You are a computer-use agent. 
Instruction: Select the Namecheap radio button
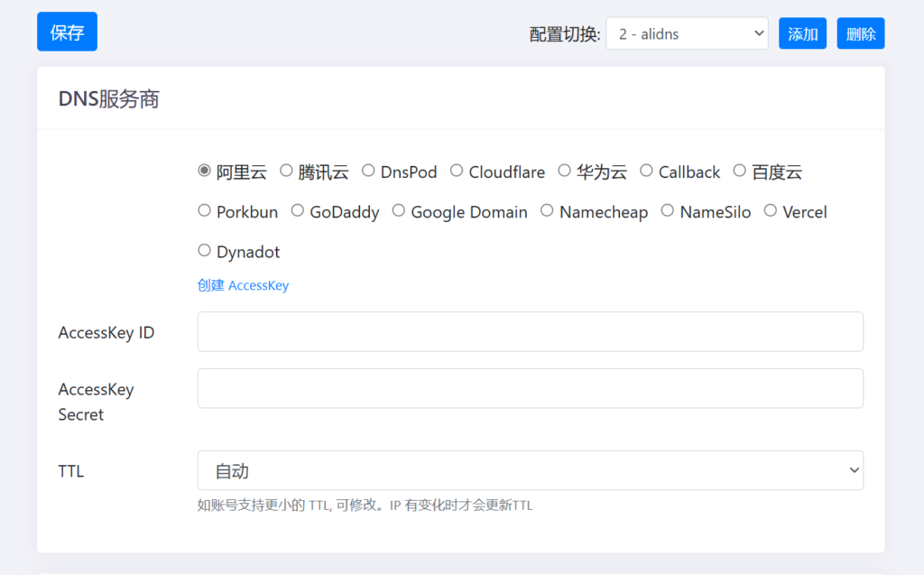point(548,210)
